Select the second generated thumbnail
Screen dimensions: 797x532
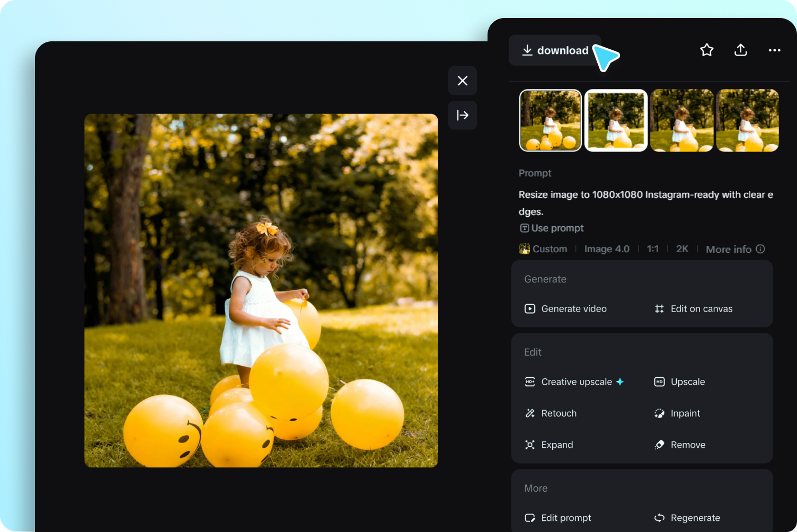pos(616,120)
